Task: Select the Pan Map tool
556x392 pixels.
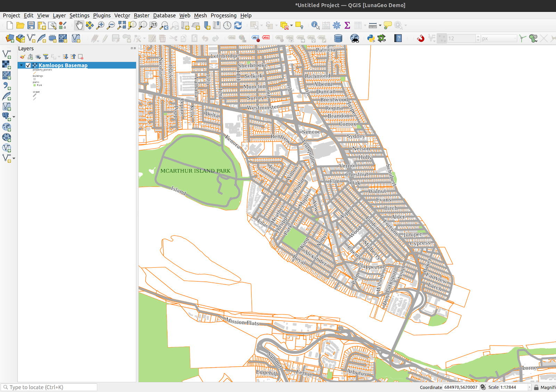Action: tap(79, 25)
